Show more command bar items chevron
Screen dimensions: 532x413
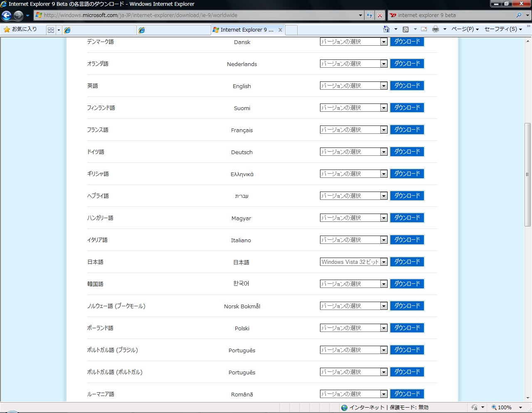coord(528,27)
